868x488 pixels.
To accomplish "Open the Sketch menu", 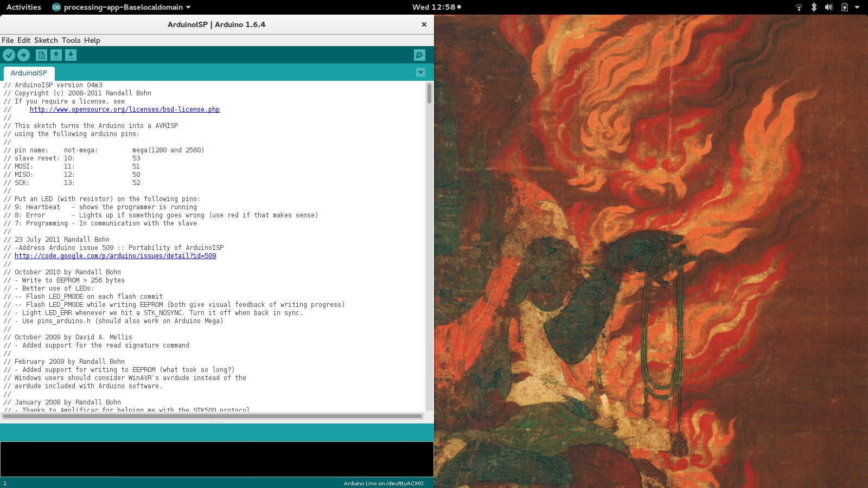I will pos(46,40).
